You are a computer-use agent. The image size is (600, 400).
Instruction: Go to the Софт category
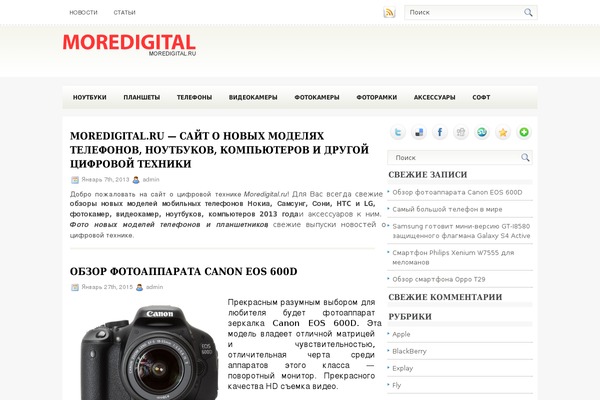click(481, 97)
